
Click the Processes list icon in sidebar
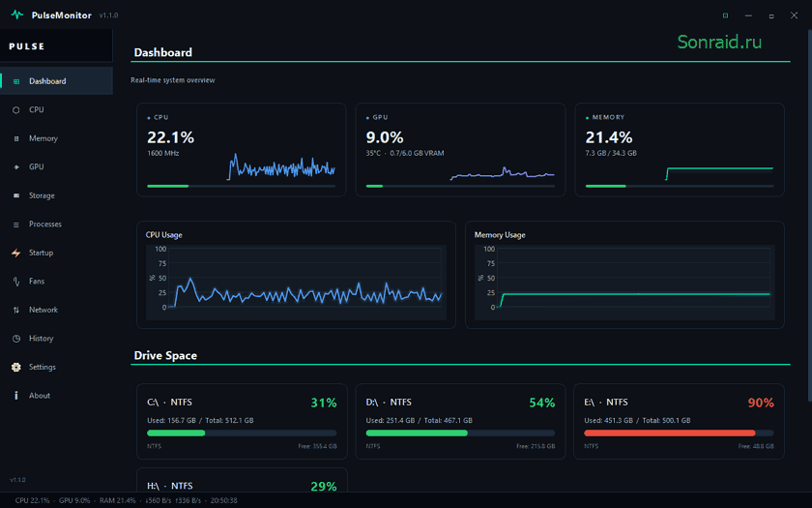16,224
